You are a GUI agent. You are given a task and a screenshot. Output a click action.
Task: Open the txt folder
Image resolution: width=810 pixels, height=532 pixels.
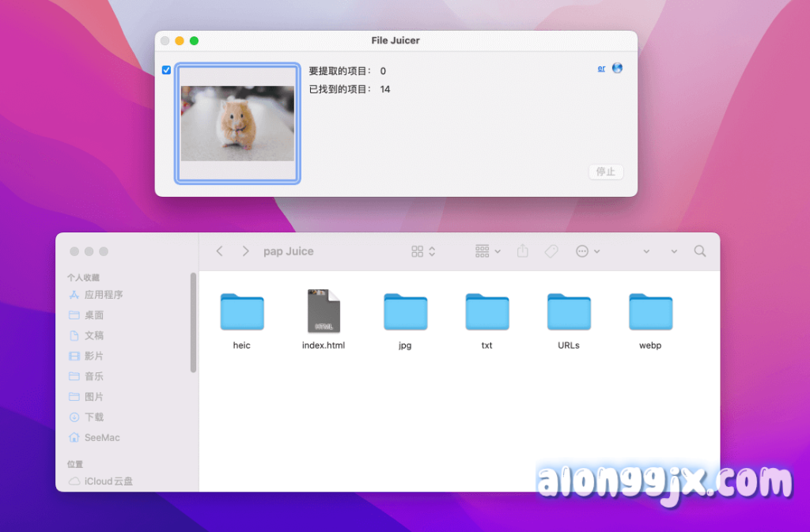click(486, 311)
